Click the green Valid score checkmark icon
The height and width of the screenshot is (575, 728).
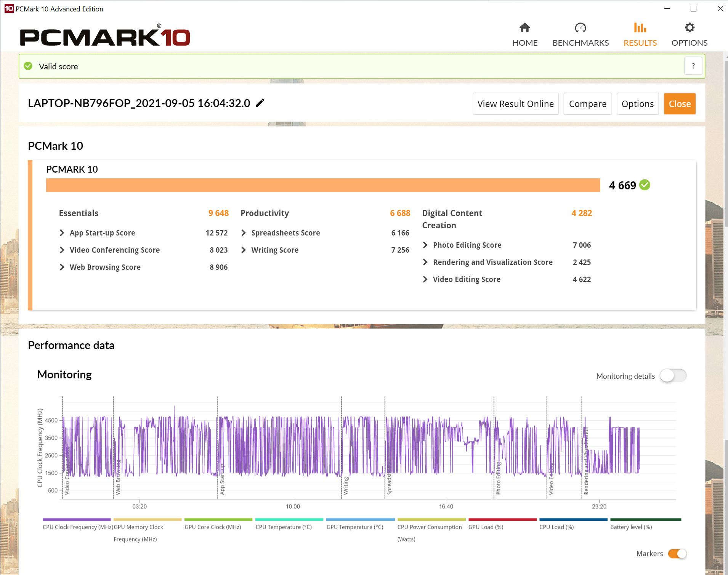[28, 66]
